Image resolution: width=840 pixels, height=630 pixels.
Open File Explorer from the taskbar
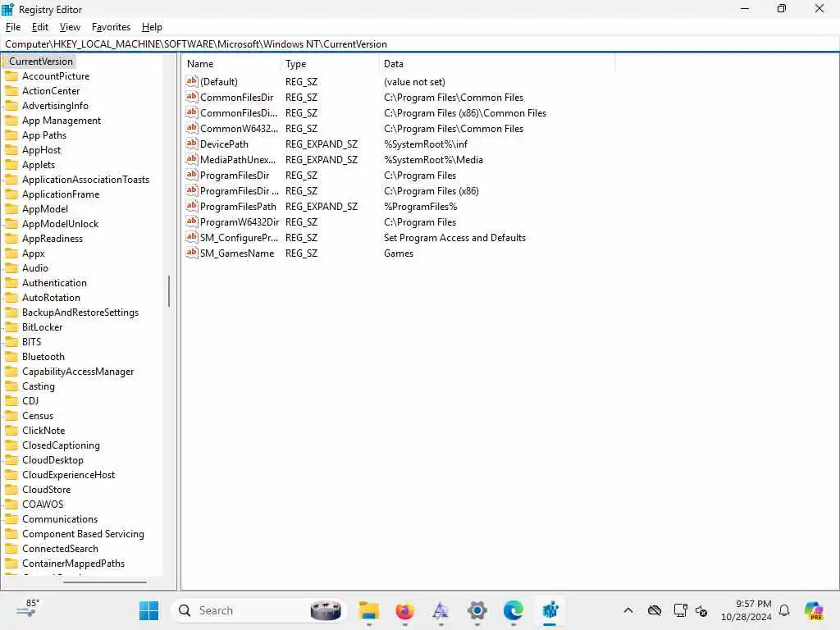368,610
